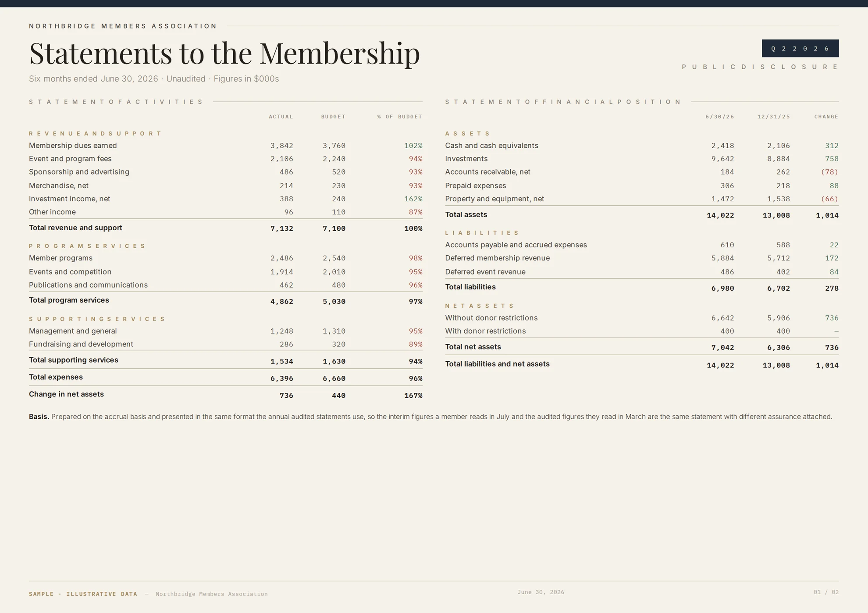Click the 12/31/25 column header
The height and width of the screenshot is (613, 868).
click(773, 117)
